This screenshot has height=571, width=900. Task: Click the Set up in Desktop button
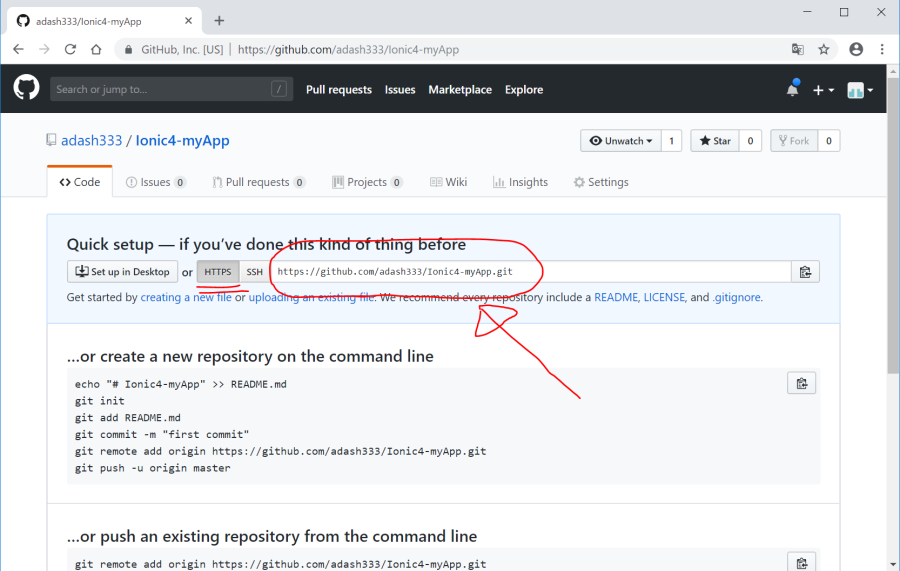[x=122, y=272]
